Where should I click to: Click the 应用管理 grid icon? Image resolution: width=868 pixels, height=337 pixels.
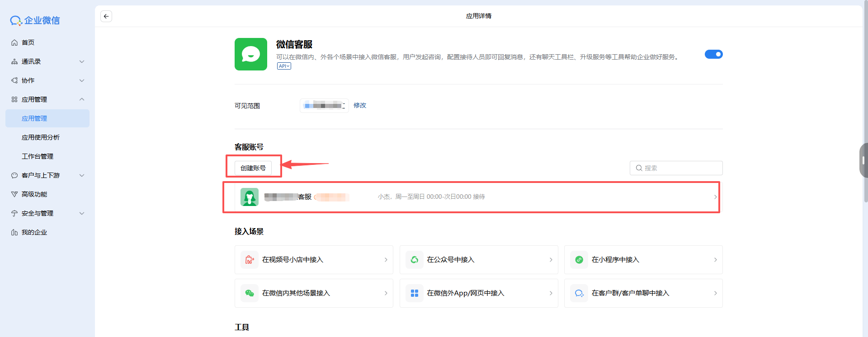(14, 99)
